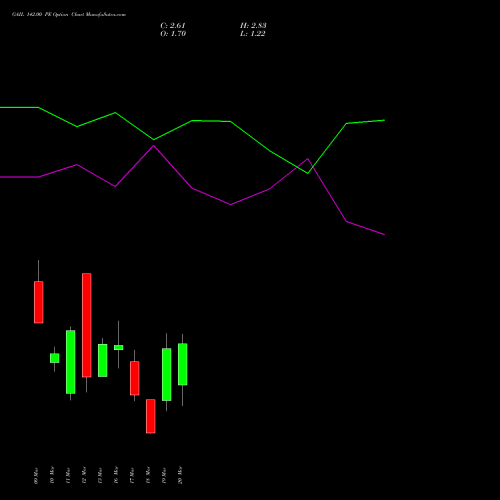Select the 20 Mar date label

[180, 475]
